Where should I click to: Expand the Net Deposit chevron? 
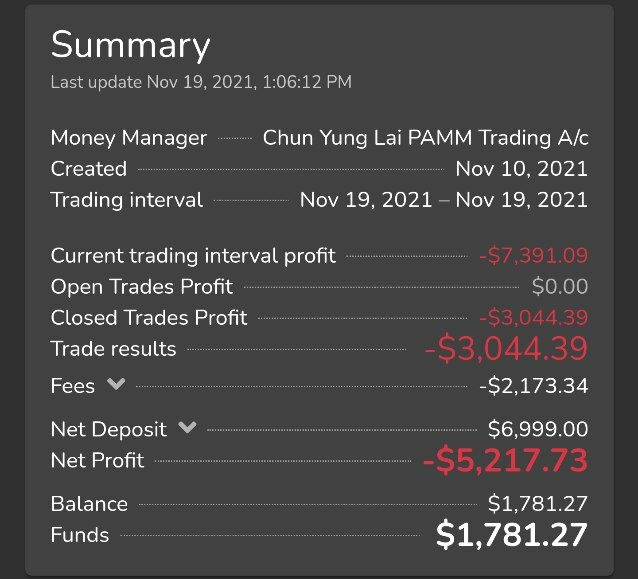(x=188, y=427)
